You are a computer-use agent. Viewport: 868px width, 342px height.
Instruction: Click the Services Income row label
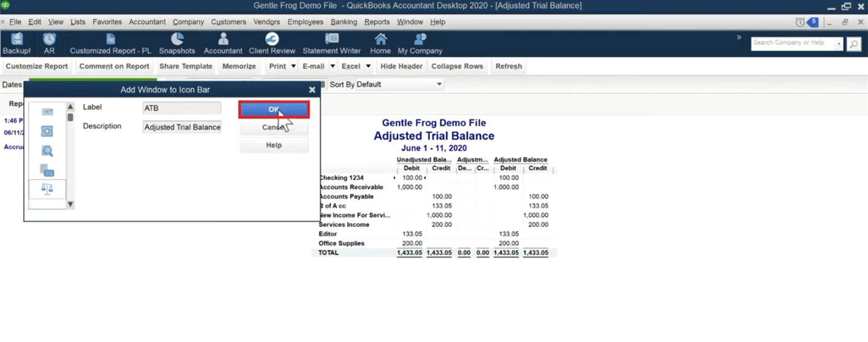pyautogui.click(x=344, y=225)
